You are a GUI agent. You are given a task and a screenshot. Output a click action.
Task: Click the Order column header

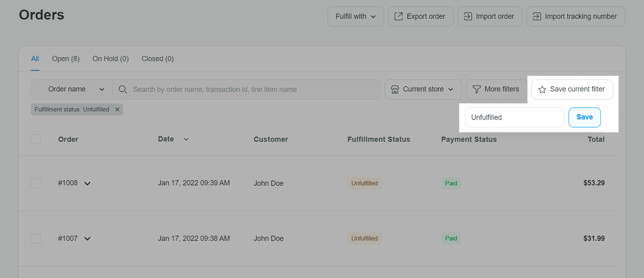68,139
